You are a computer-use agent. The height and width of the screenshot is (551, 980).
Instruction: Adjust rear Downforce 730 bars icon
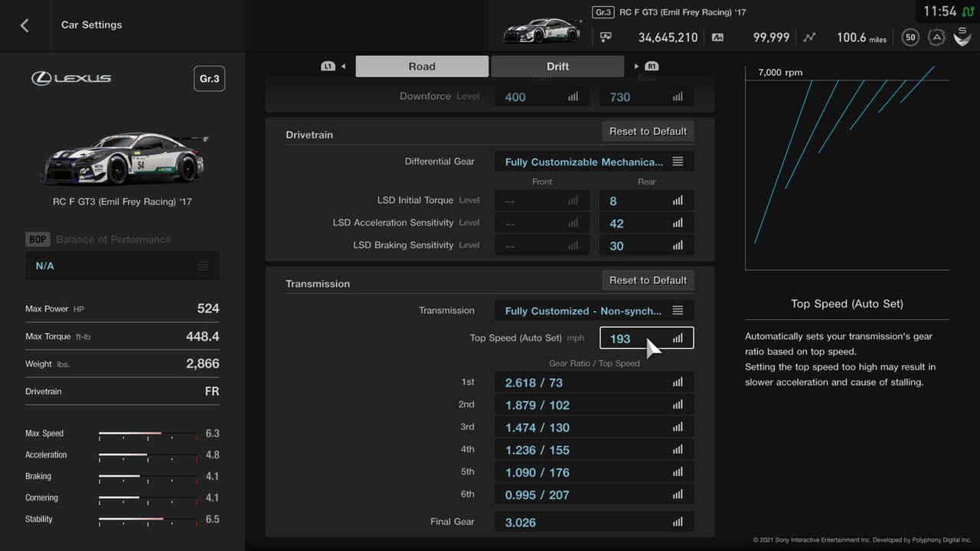(678, 97)
